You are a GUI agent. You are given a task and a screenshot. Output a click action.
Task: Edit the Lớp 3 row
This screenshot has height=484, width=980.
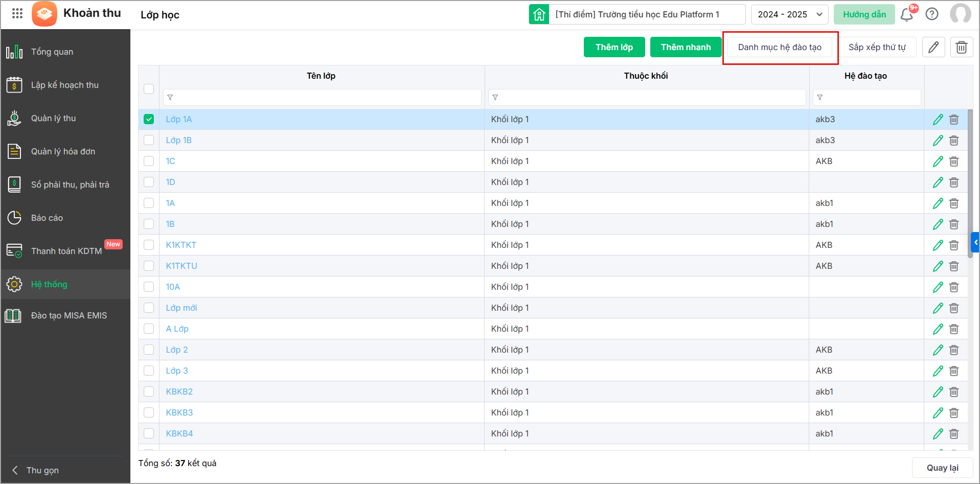click(938, 371)
